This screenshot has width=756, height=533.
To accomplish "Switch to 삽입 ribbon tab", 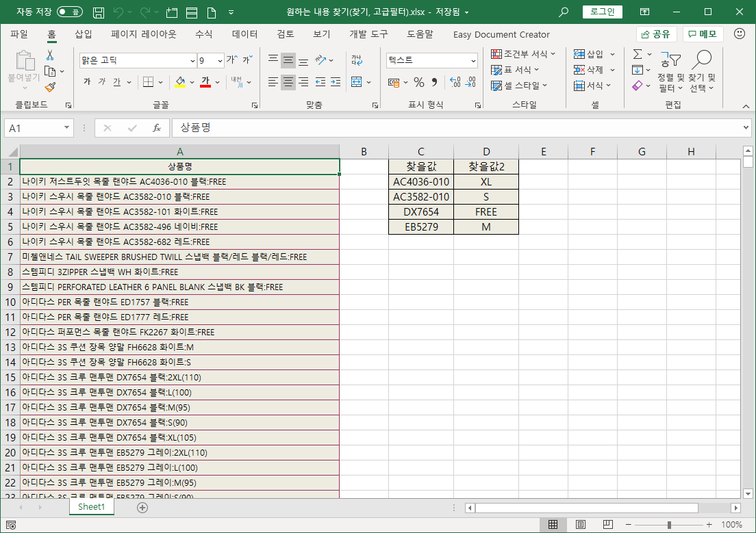I will (83, 34).
